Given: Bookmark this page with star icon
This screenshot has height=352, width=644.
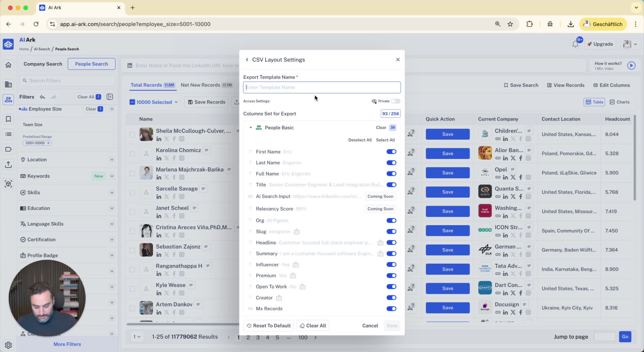Looking at the screenshot, I should [510, 24].
